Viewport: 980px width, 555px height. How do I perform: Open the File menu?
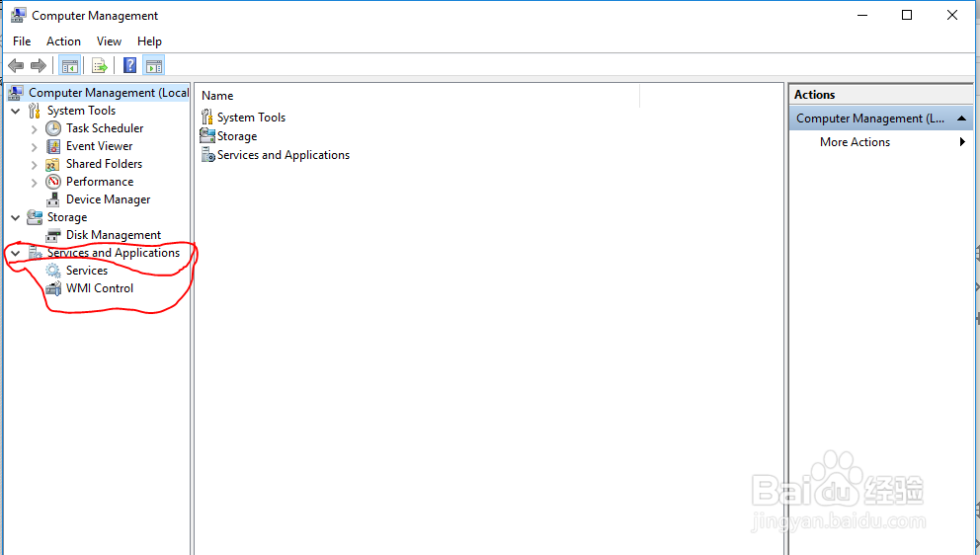22,41
